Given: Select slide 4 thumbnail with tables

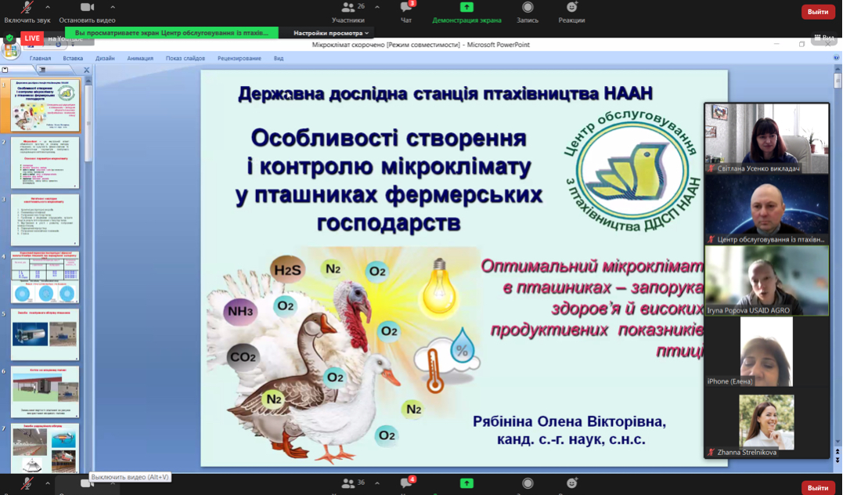Looking at the screenshot, I should click(45, 276).
